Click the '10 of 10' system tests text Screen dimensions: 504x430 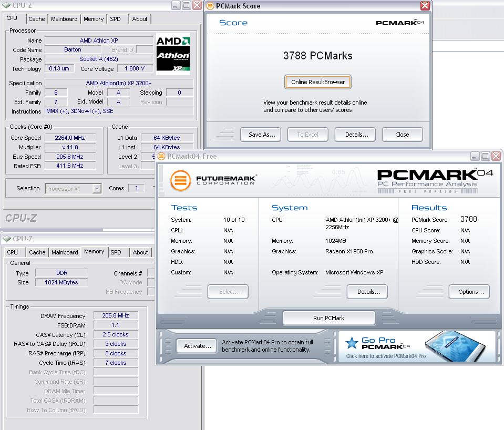234,220
